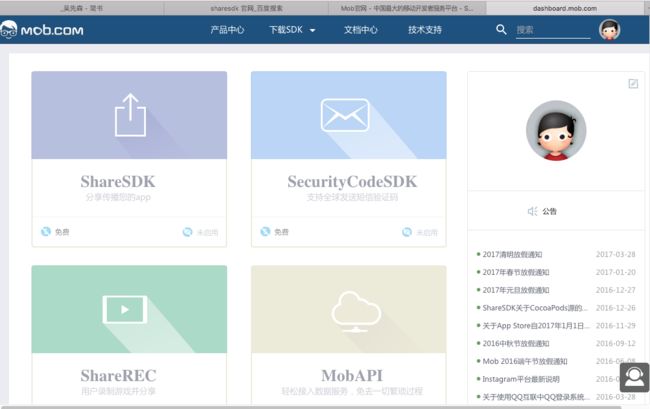Expand the 下载SDK dropdown arrow
Image resolution: width=650 pixels, height=409 pixels.
313,30
